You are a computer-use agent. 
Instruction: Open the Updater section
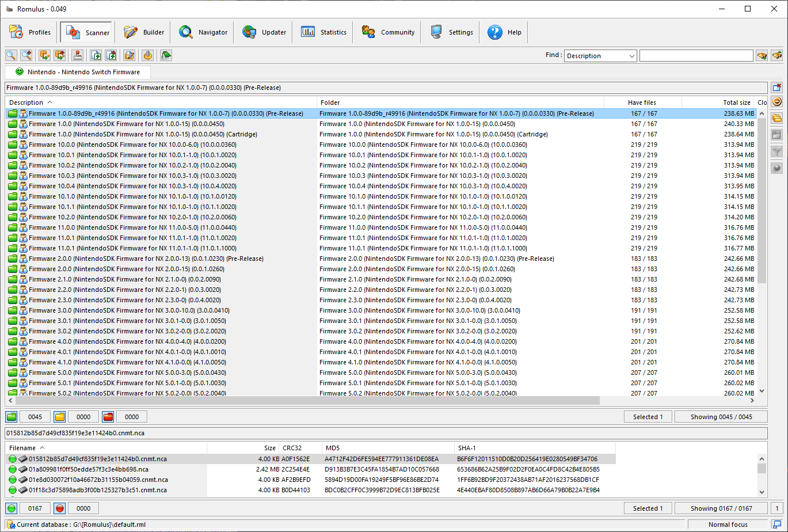265,32
